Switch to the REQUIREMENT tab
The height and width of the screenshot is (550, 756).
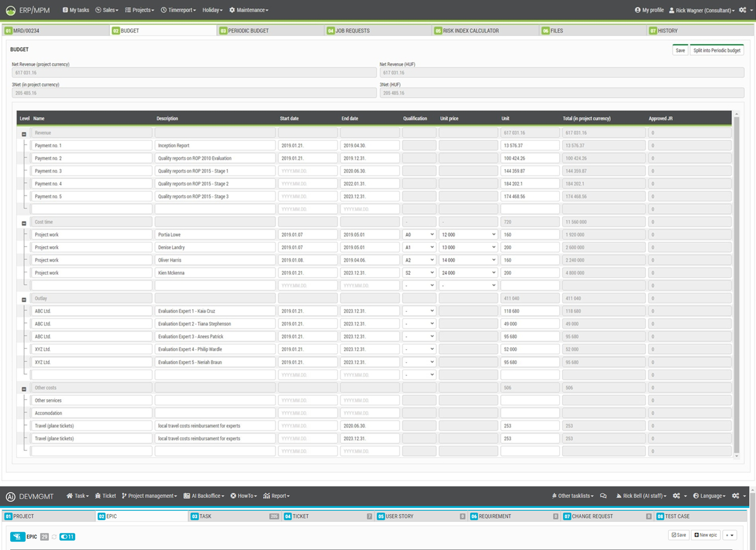click(514, 516)
